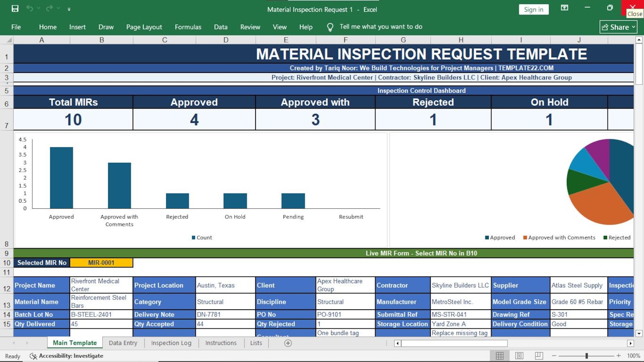
Task: Open the Page Layout ribbon tab
Action: 144,27
